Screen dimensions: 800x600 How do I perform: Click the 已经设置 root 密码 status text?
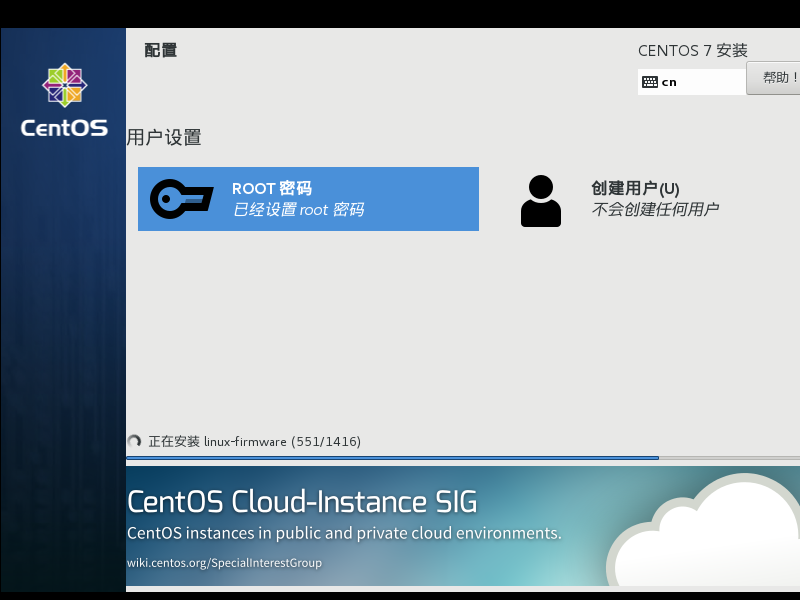(298, 210)
